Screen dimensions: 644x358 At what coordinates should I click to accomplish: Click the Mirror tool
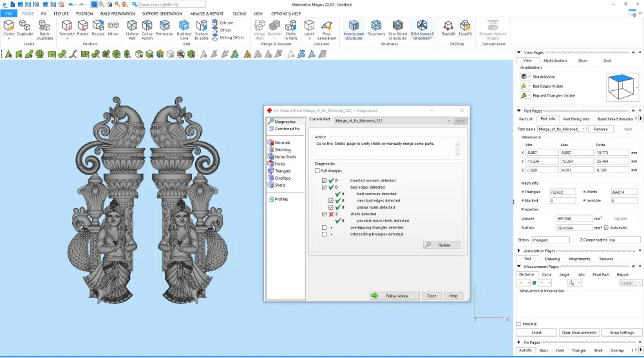coord(113,28)
